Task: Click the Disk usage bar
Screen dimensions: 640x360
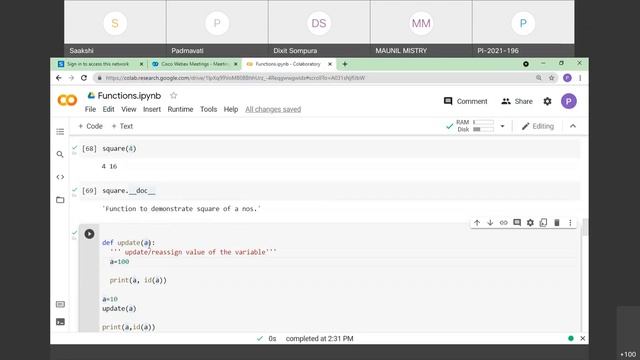Action: tap(483, 129)
